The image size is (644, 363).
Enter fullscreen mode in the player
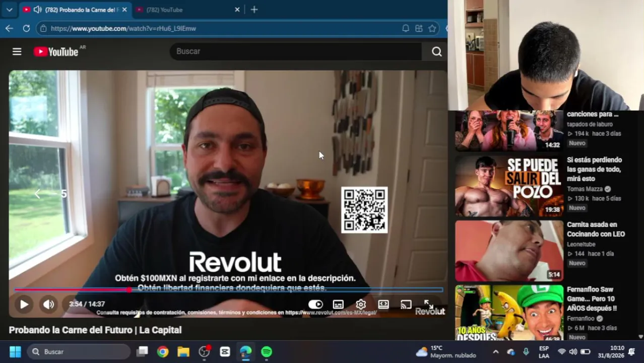click(428, 304)
